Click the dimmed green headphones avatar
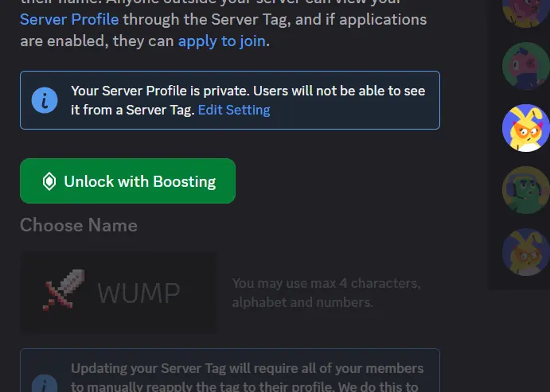550x392 pixels. pyautogui.click(x=526, y=190)
